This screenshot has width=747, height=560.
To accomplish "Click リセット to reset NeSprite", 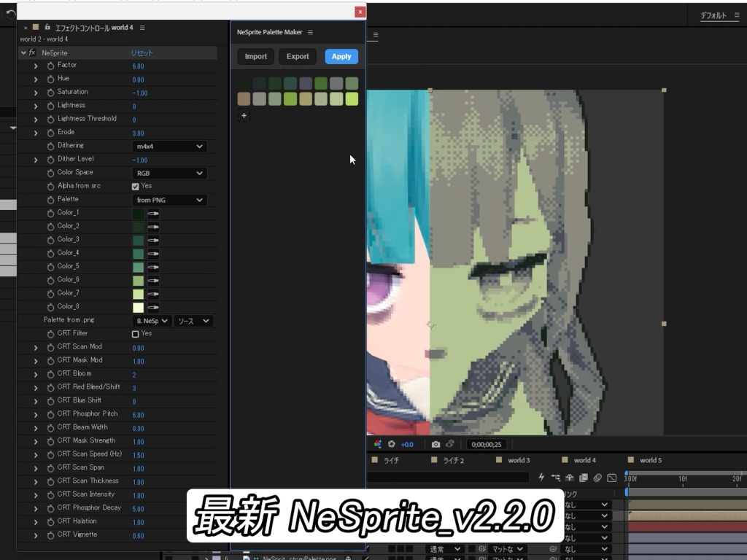I will point(142,52).
